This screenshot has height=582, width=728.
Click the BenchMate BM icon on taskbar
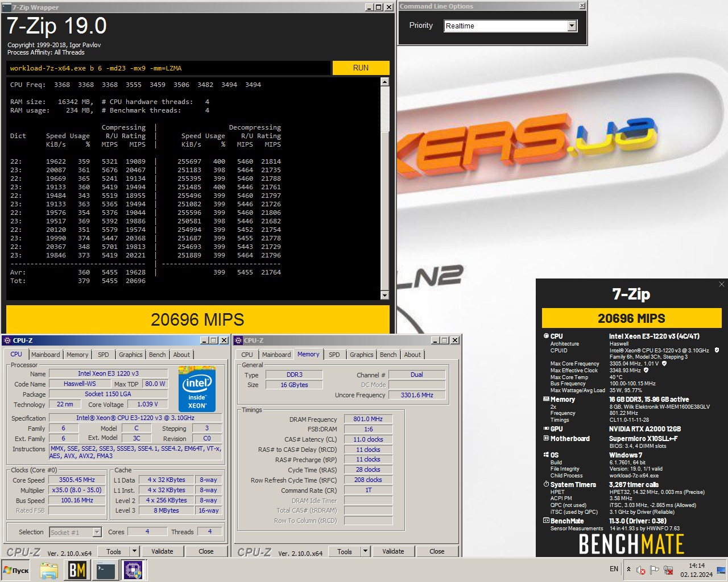coord(77,570)
